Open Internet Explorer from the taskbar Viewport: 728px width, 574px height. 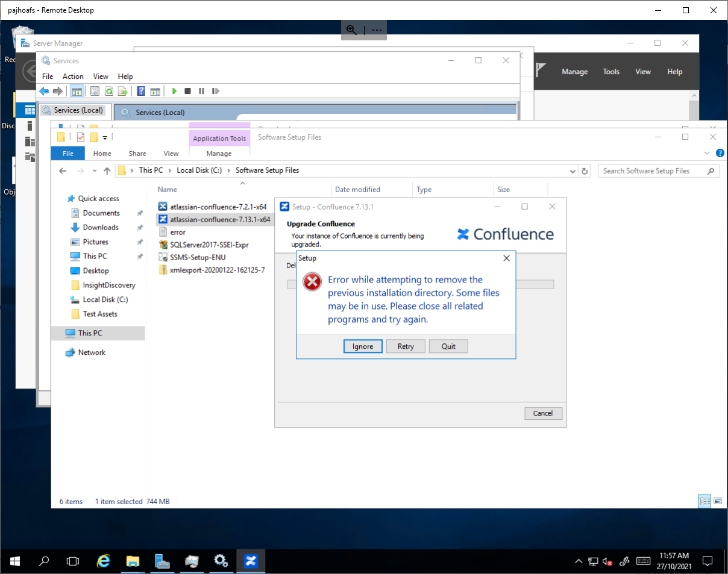click(x=104, y=561)
